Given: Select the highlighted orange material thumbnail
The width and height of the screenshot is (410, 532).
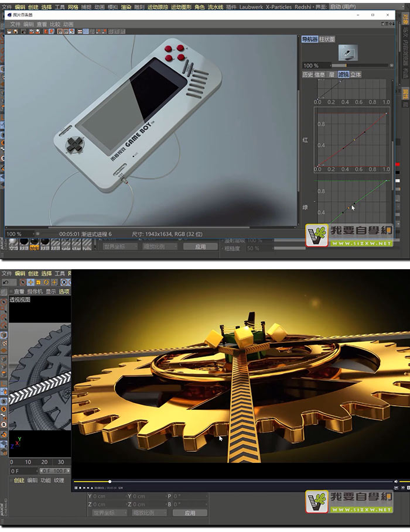Looking at the screenshot, I should point(34,244).
